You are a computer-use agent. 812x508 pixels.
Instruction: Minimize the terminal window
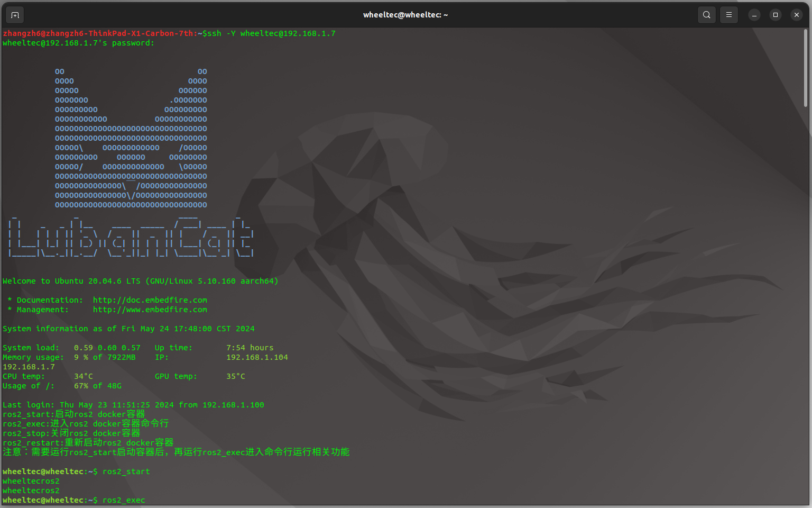(754, 15)
